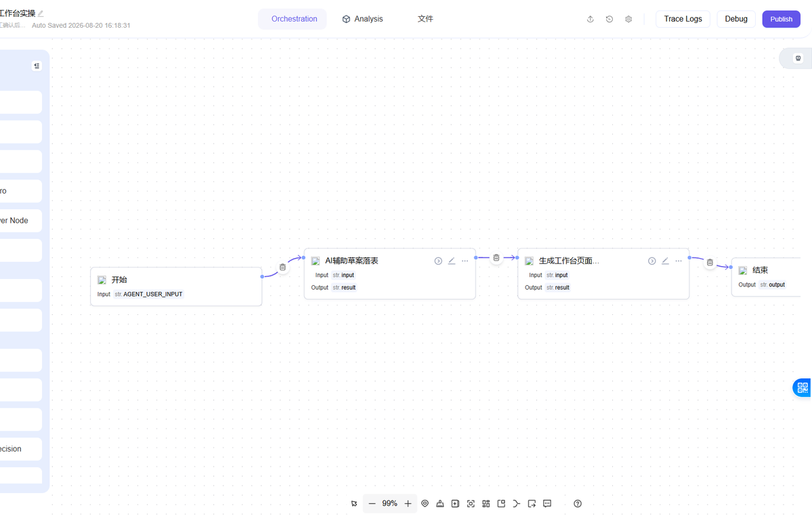Open more options for AI辅助草案落表 node
This screenshot has width=812, height=516.
coord(465,261)
